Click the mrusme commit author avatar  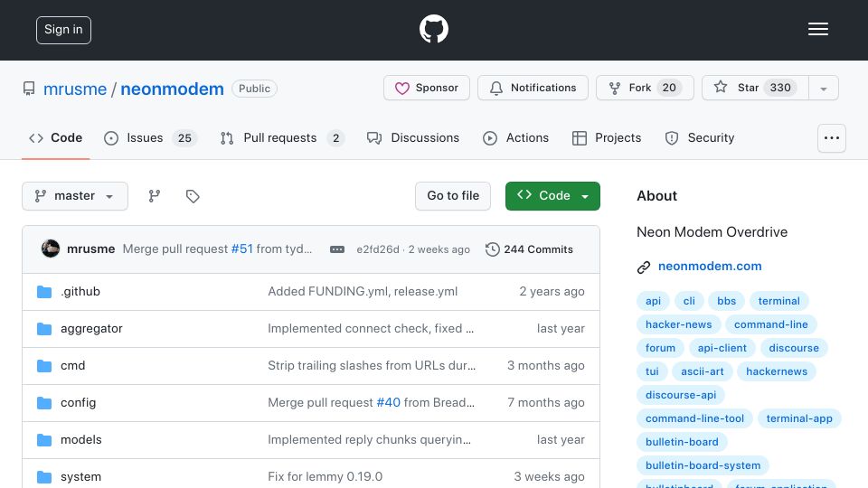pos(51,249)
